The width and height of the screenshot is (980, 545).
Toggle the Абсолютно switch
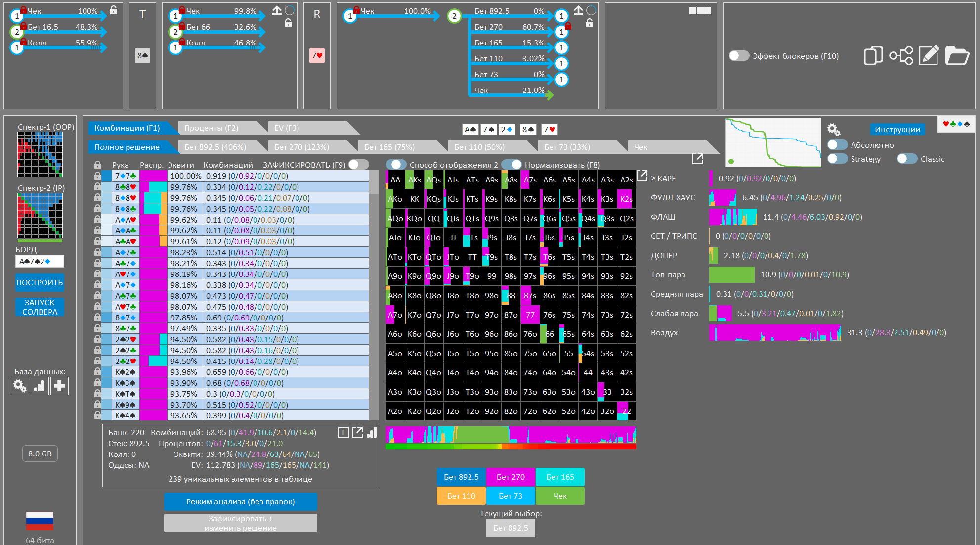[x=838, y=145]
